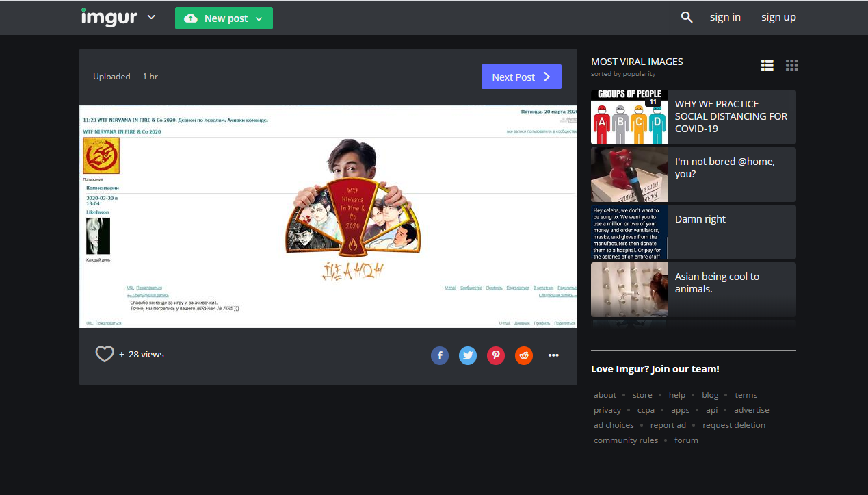
Task: Click the New post button
Action: coord(224,18)
